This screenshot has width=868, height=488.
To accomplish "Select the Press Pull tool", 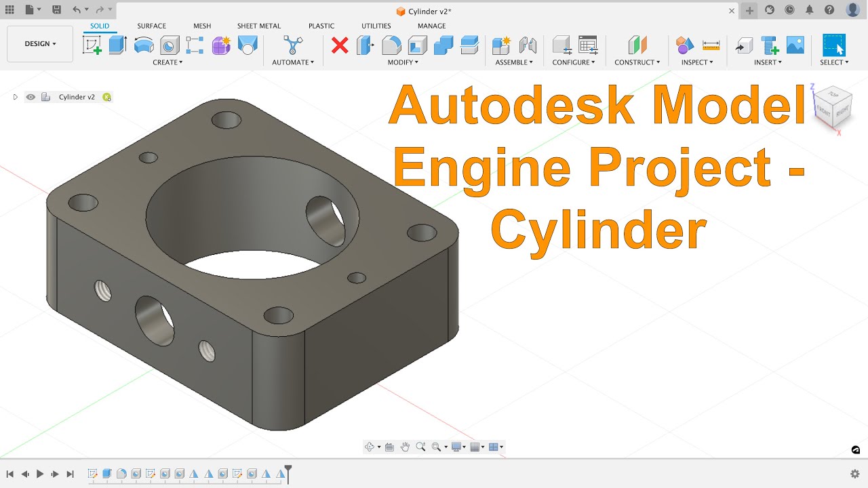I will click(366, 45).
